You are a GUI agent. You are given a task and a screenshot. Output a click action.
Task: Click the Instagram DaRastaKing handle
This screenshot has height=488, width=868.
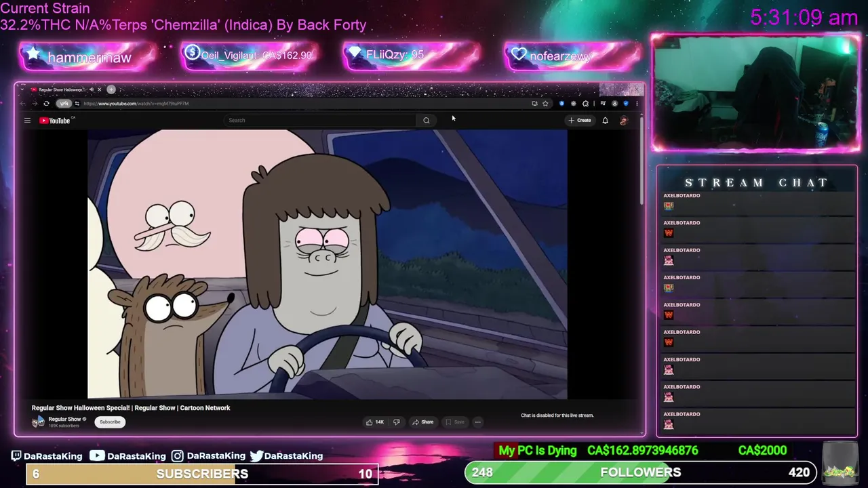(x=208, y=456)
